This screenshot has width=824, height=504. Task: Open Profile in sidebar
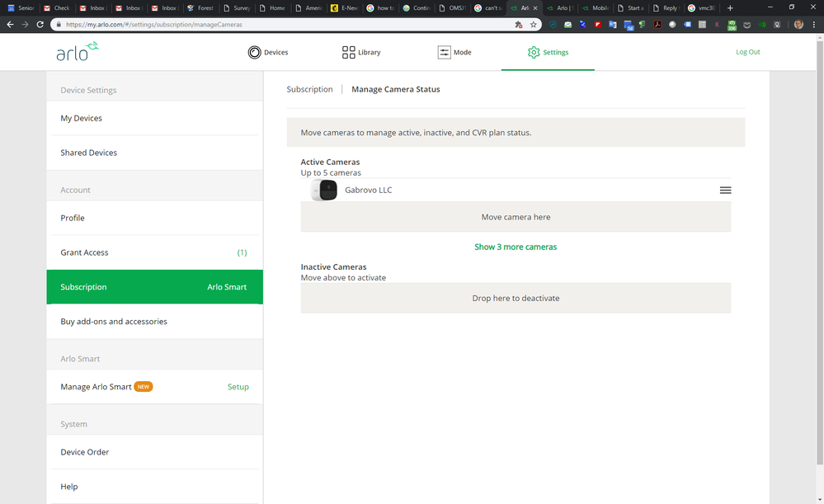(x=154, y=218)
